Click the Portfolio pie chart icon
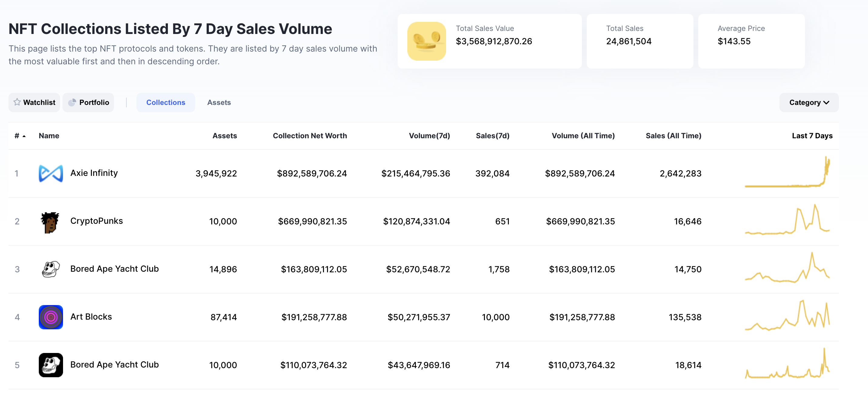 coord(72,102)
